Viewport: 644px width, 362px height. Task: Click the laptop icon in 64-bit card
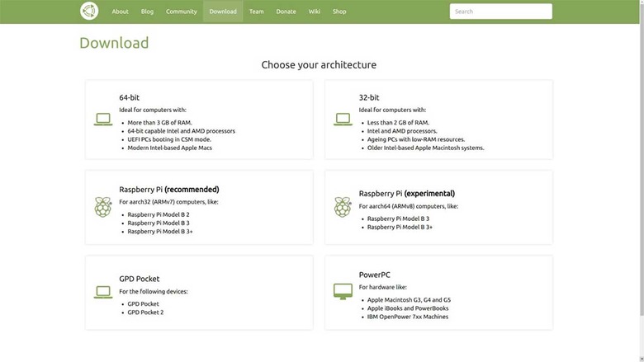point(103,120)
